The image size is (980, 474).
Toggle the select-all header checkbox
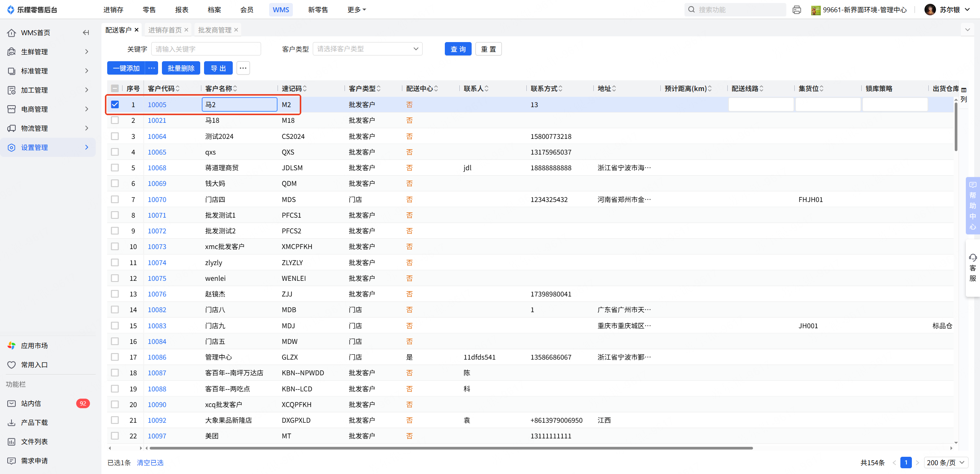click(x=115, y=88)
